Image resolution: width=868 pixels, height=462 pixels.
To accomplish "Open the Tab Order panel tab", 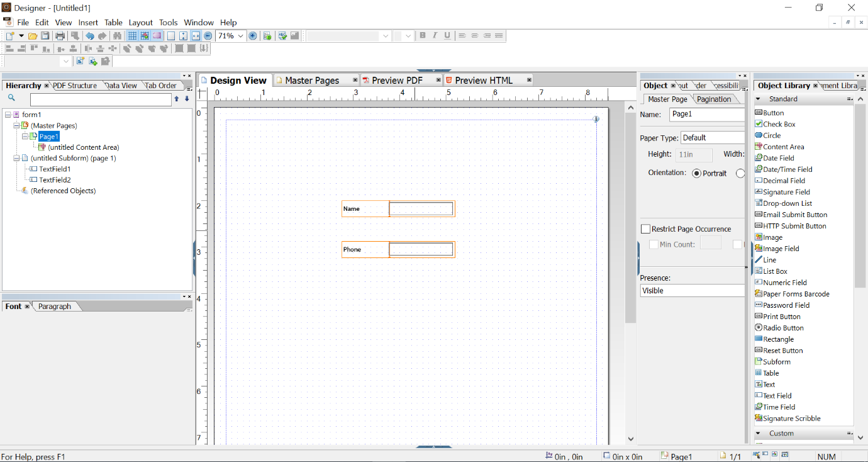I will tap(162, 86).
